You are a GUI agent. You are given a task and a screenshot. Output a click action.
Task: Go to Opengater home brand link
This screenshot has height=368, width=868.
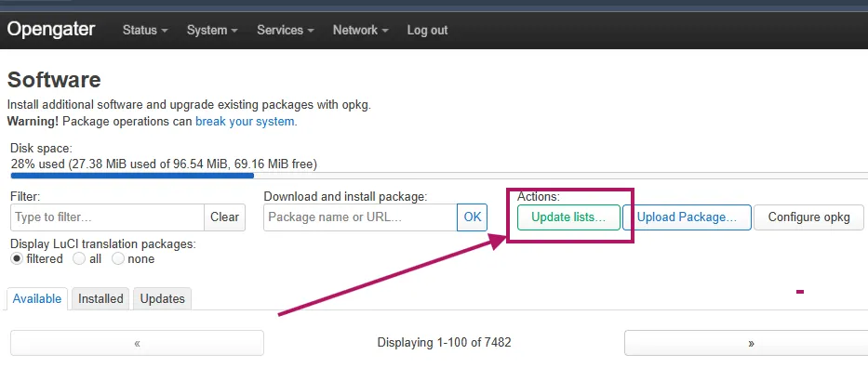51,30
